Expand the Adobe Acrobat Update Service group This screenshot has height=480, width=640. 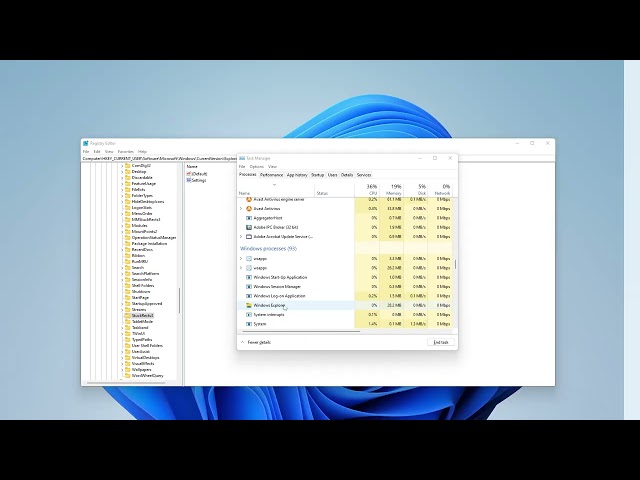(241, 237)
